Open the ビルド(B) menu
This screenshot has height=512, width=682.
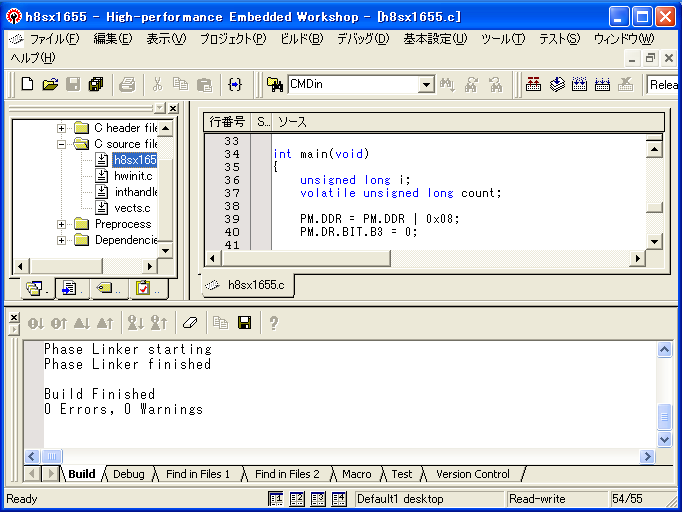pyautogui.click(x=301, y=39)
